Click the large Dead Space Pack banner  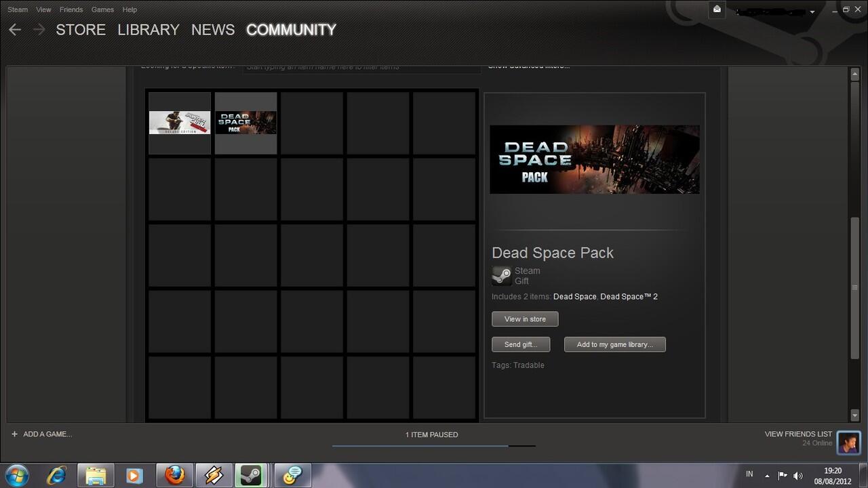point(595,159)
